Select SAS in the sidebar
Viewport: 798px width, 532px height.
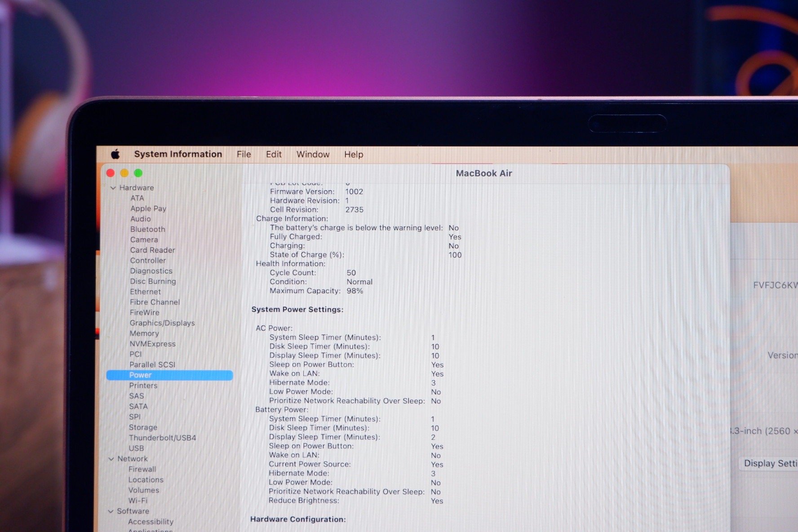137,396
